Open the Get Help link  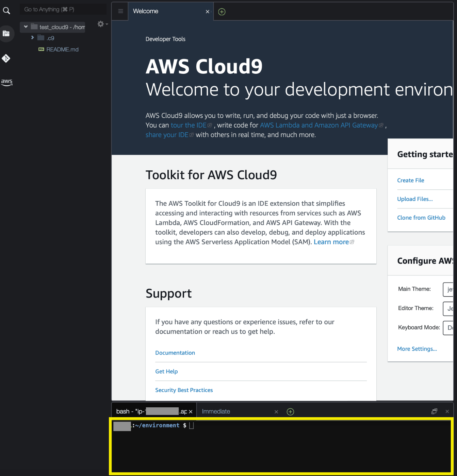[166, 372]
